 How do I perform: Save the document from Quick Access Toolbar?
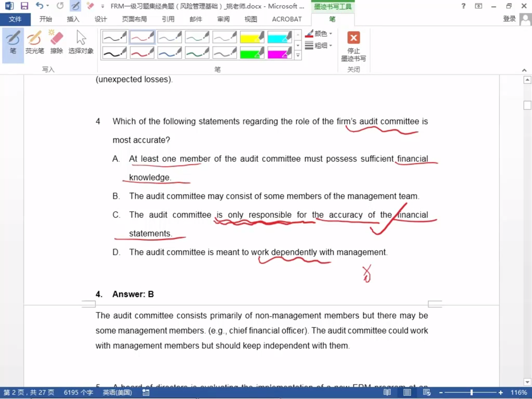tap(24, 6)
